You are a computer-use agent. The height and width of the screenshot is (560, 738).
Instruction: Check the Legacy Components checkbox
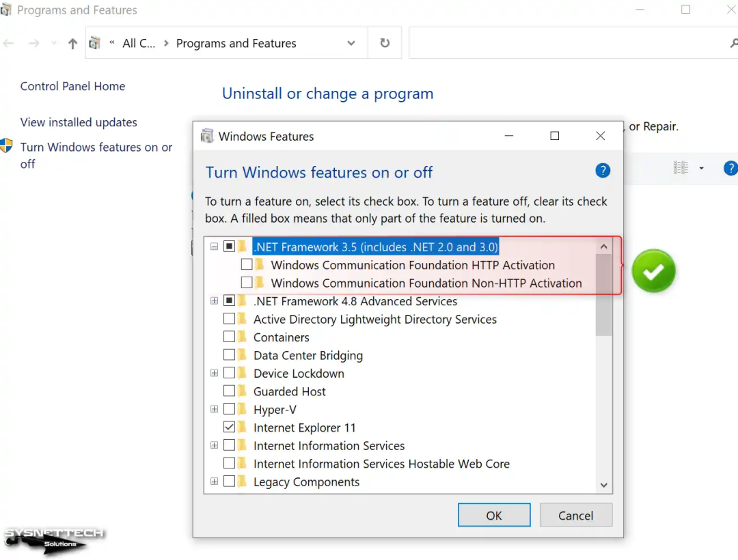[229, 481]
